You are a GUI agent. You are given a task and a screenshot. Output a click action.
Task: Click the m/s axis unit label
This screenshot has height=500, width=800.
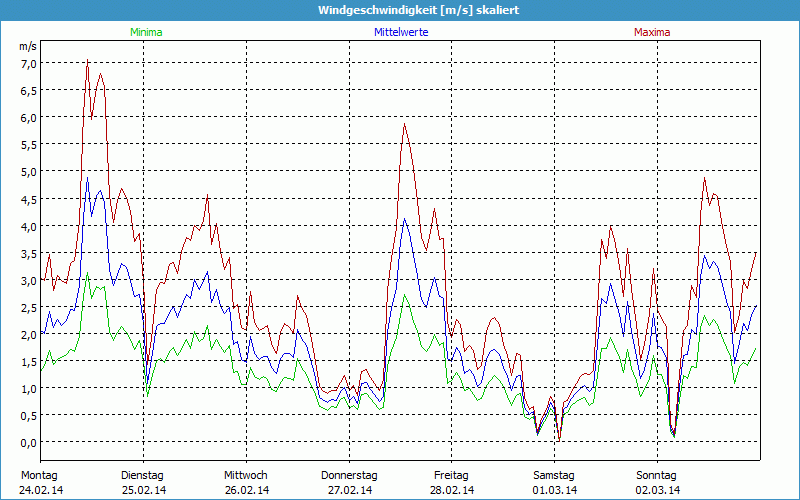coord(28,46)
